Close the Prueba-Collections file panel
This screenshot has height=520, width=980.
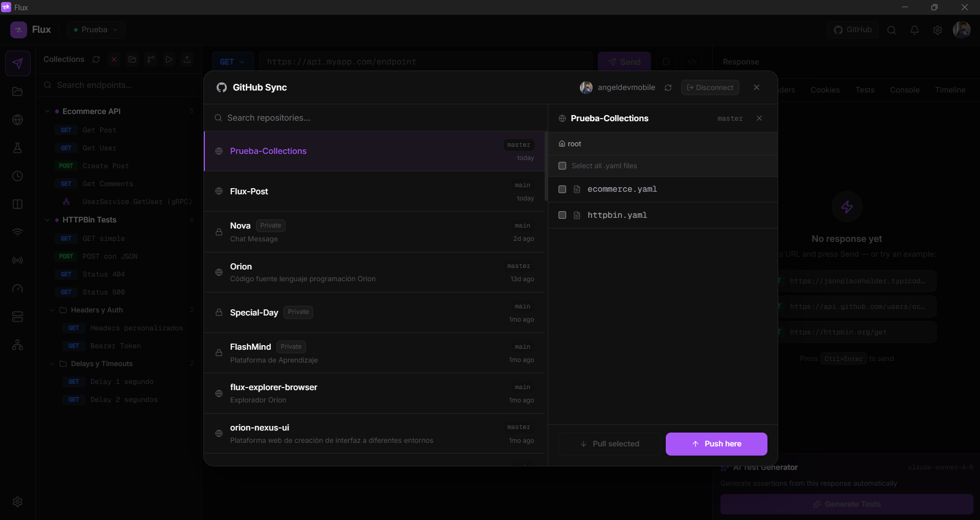tap(759, 118)
